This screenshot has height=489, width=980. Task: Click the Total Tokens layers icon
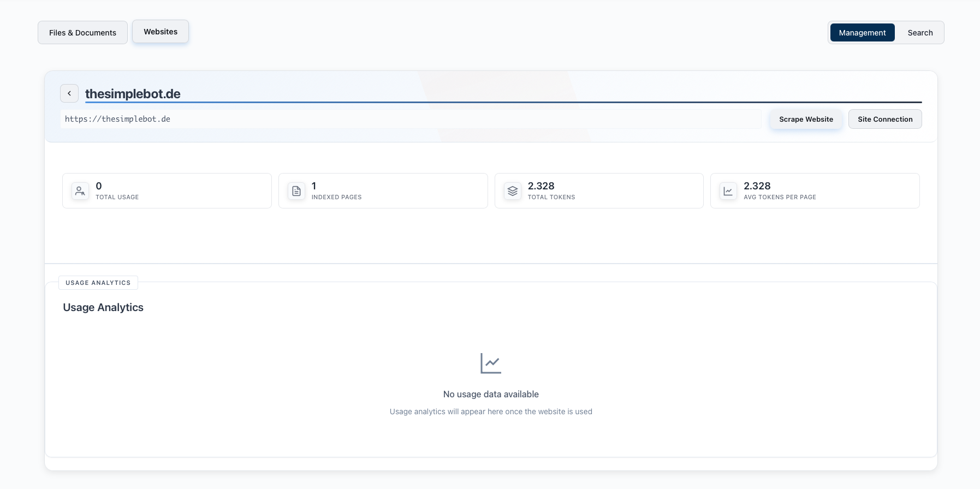tap(513, 191)
